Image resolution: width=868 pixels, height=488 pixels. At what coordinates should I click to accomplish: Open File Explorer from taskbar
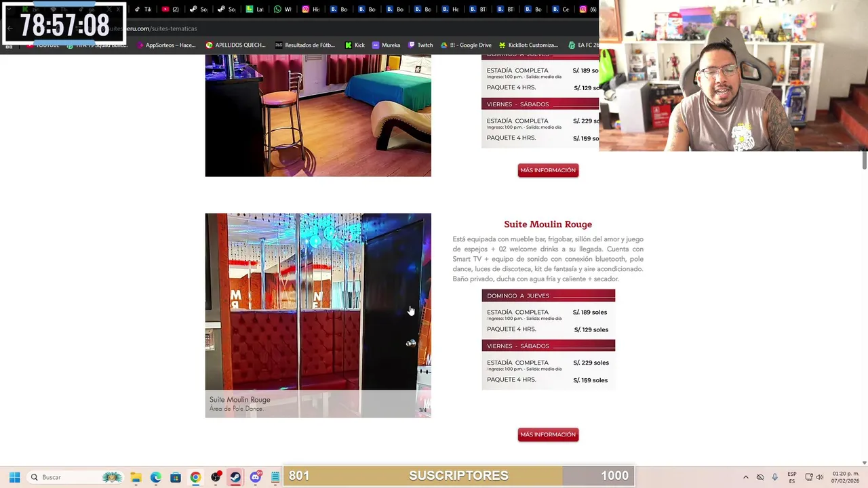tap(136, 477)
